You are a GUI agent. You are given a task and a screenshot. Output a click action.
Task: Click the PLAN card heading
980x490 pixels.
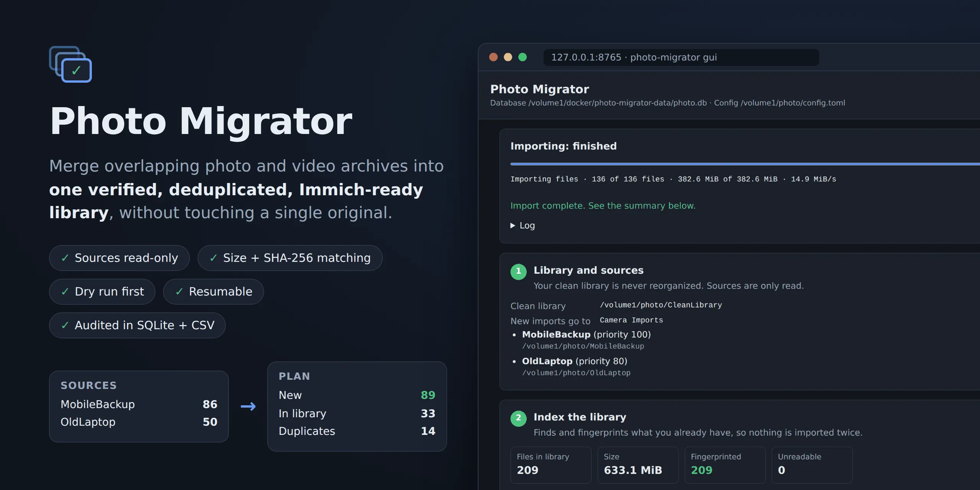click(x=294, y=376)
